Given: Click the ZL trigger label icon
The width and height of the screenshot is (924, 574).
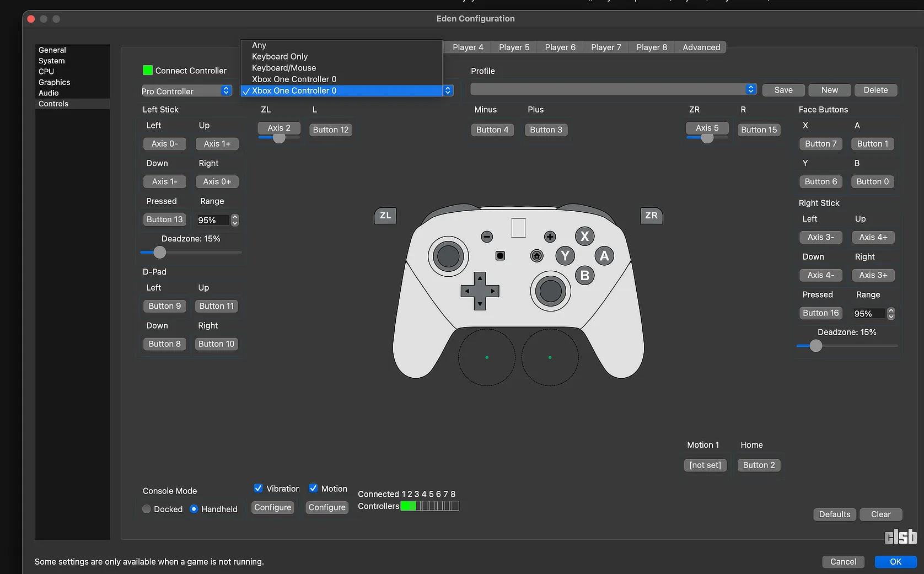Looking at the screenshot, I should click(385, 216).
